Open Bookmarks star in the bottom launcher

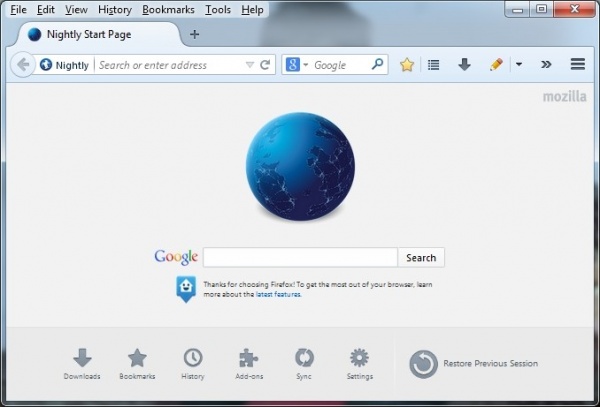137,364
